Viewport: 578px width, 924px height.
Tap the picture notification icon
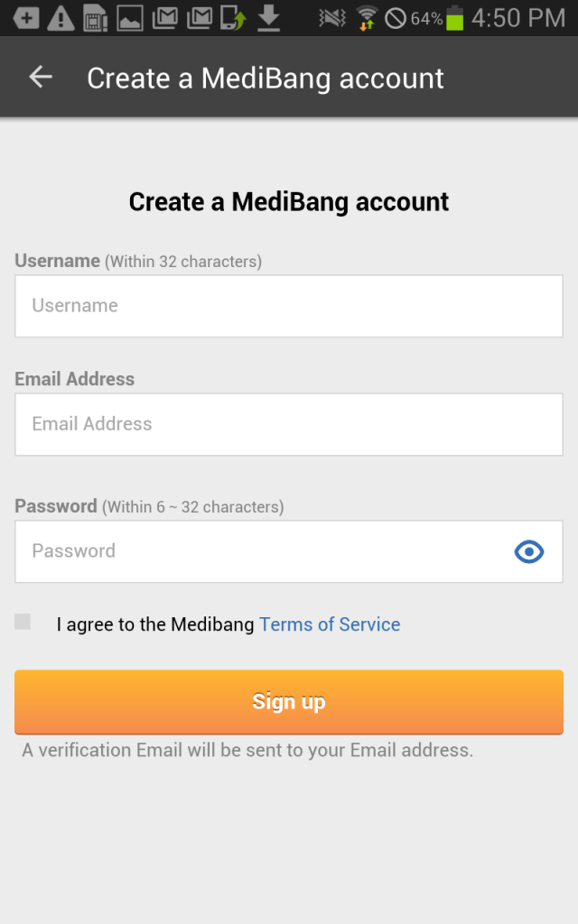coord(130,18)
